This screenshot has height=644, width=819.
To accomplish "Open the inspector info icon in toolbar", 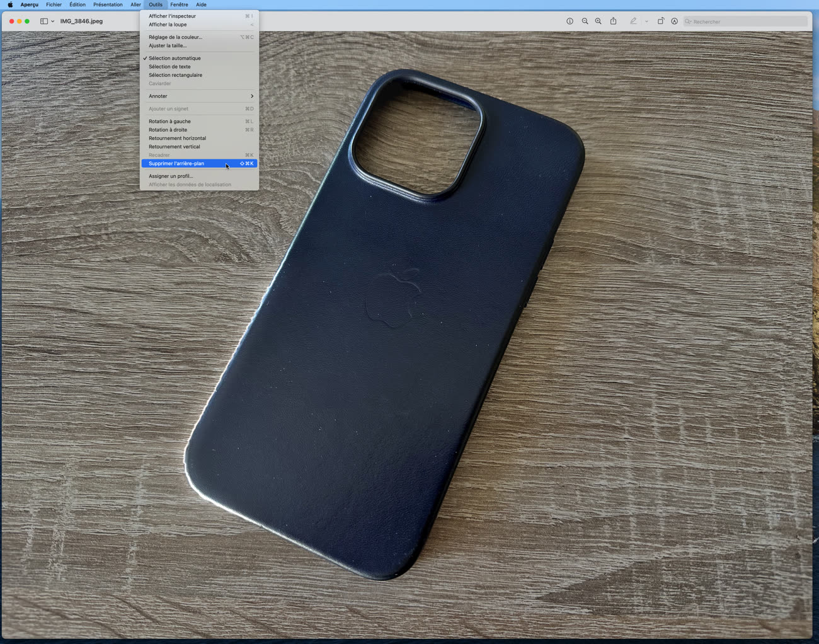I will point(570,21).
